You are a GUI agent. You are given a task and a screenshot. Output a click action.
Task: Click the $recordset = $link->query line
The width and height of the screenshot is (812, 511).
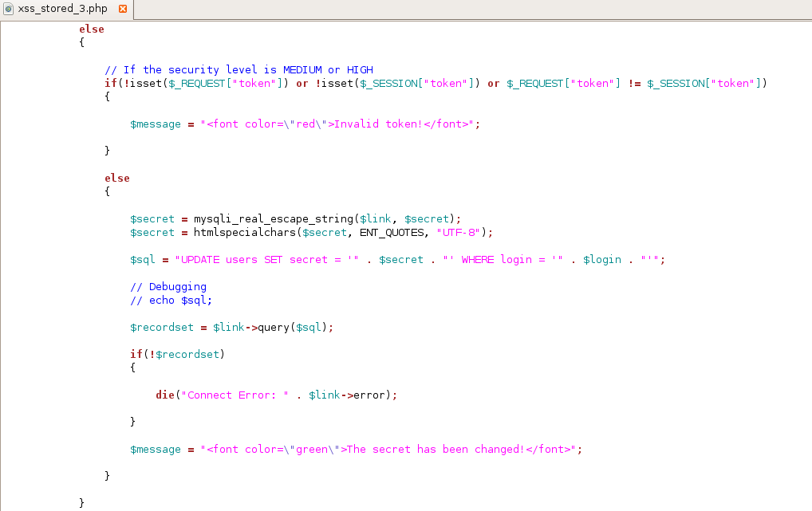coord(231,327)
